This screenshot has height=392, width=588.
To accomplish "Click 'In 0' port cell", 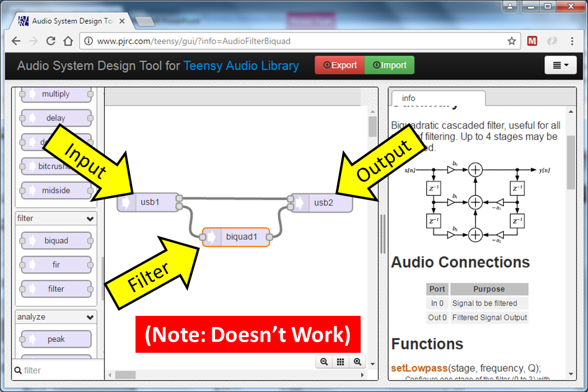I will tap(437, 303).
